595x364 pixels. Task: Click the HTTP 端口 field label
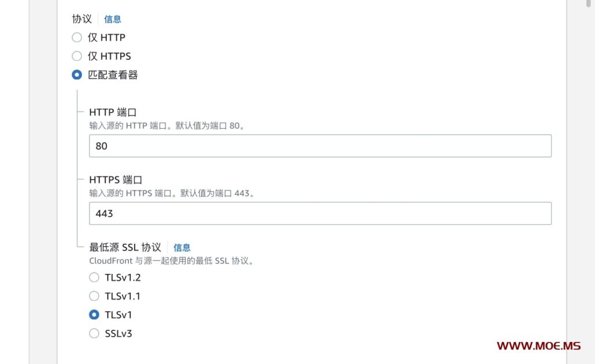click(x=113, y=112)
